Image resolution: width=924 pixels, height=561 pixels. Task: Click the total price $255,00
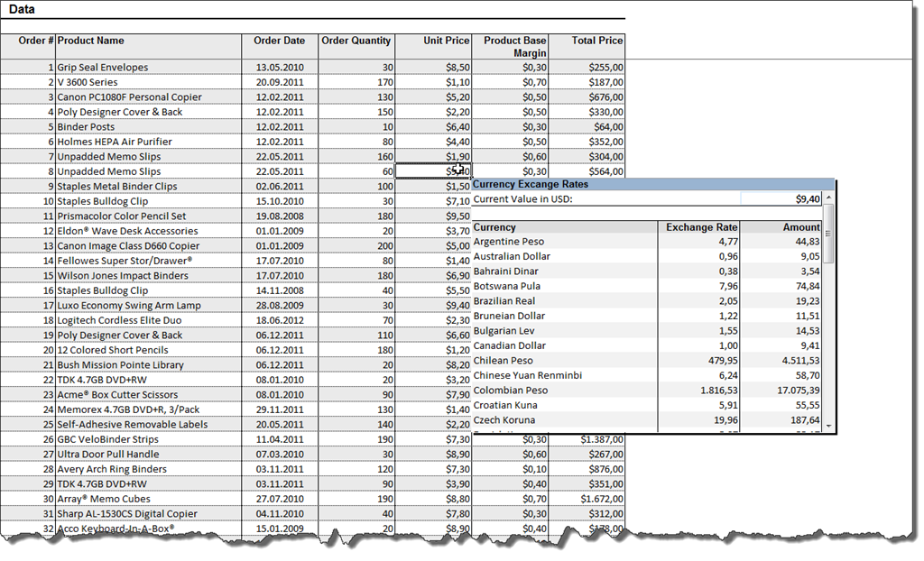(x=587, y=67)
